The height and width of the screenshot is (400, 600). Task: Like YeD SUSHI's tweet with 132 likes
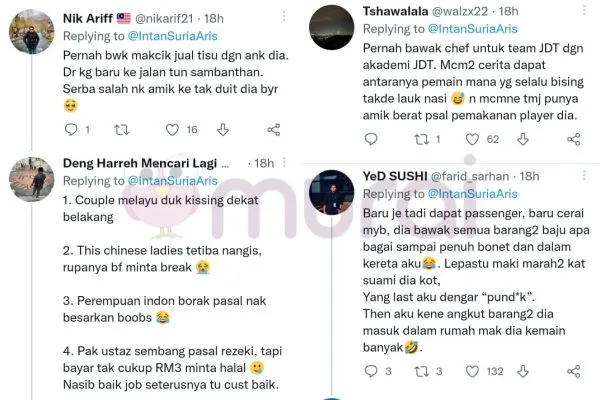[472, 371]
